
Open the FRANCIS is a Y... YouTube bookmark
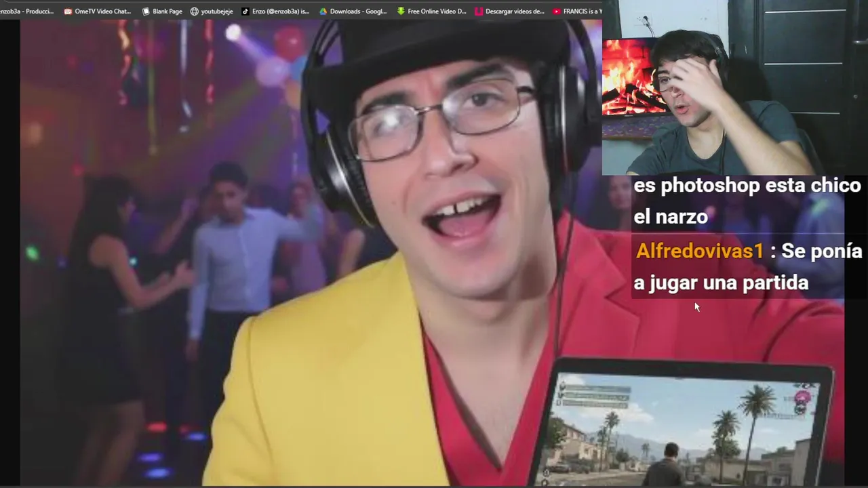coord(577,11)
